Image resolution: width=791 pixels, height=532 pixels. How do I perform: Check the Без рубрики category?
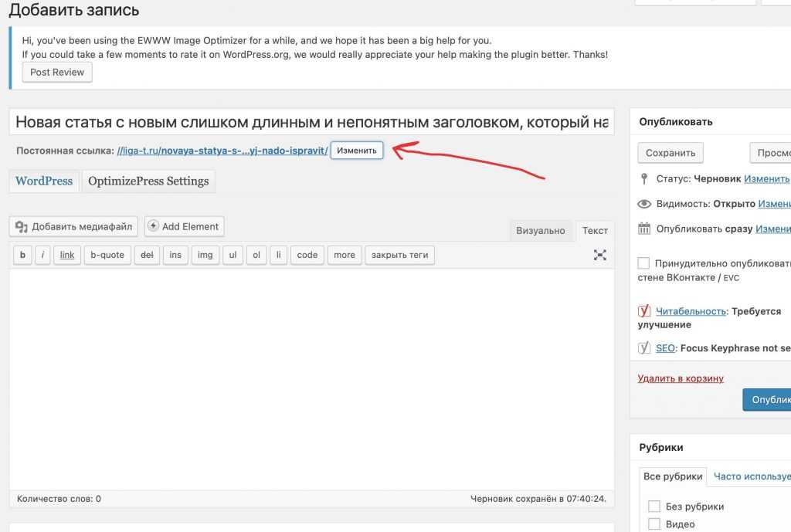tap(654, 507)
